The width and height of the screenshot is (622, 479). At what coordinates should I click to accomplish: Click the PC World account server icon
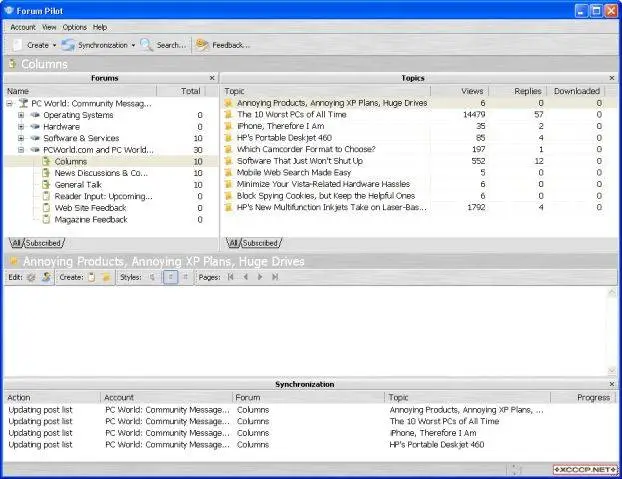click(x=23, y=103)
